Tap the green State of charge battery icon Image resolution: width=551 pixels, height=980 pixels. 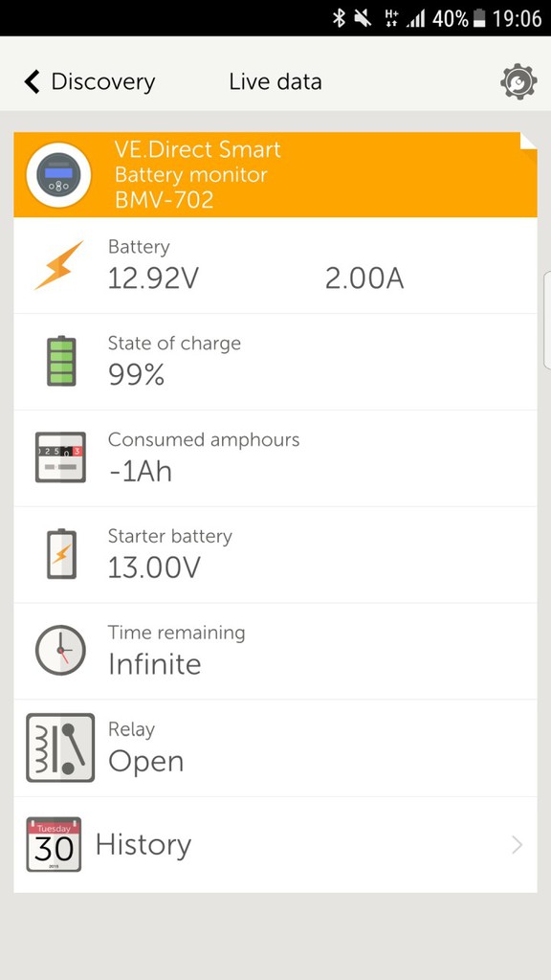pos(61,361)
